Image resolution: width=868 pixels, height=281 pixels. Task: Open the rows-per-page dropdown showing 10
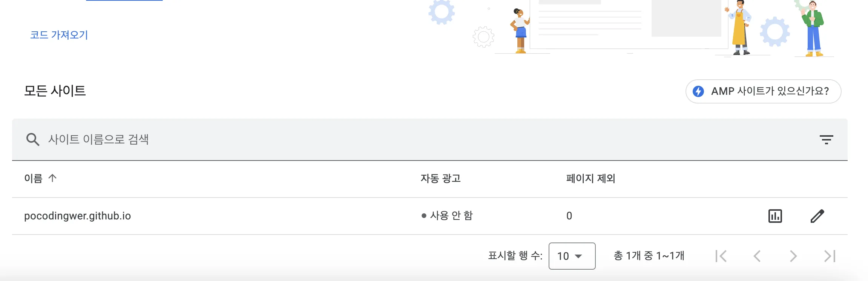(572, 256)
